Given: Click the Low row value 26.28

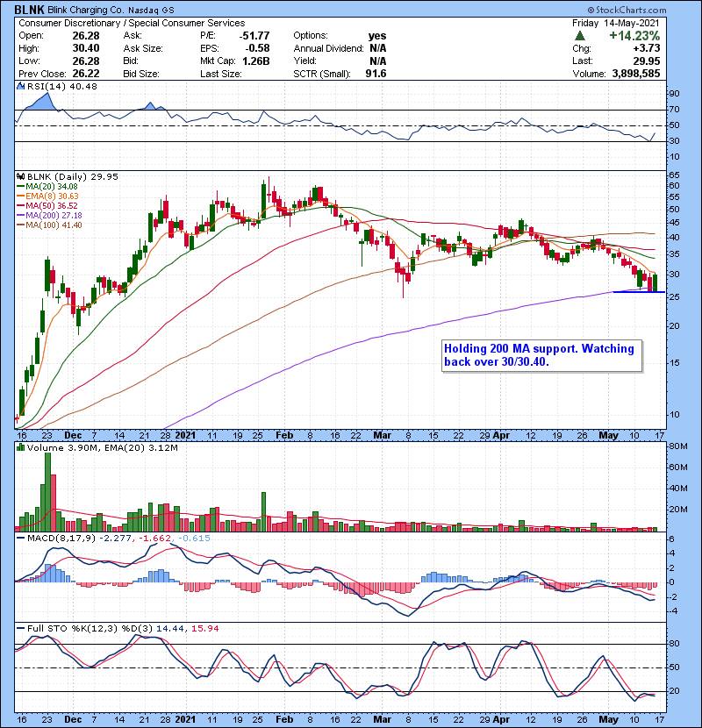Looking at the screenshot, I should 86,61.
